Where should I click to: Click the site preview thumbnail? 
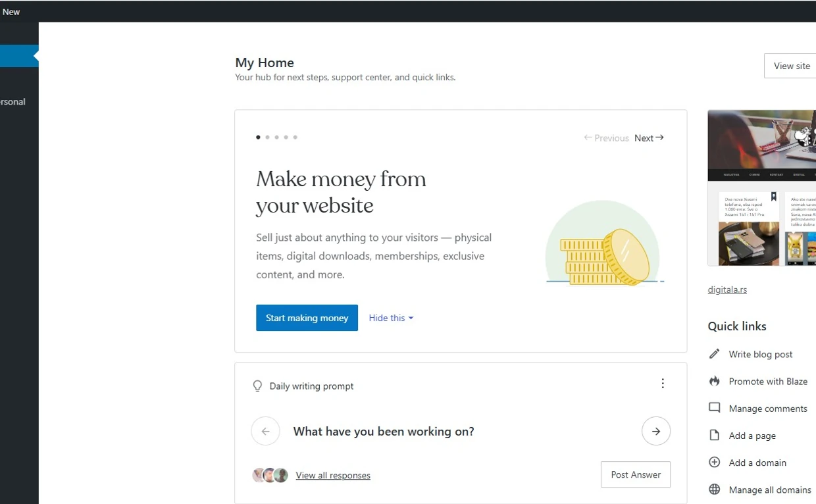pos(761,188)
